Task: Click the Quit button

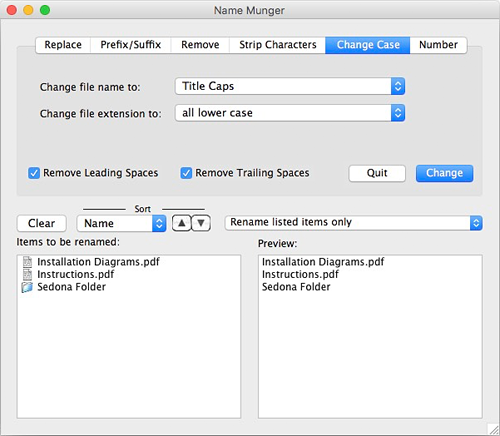Action: (x=377, y=173)
